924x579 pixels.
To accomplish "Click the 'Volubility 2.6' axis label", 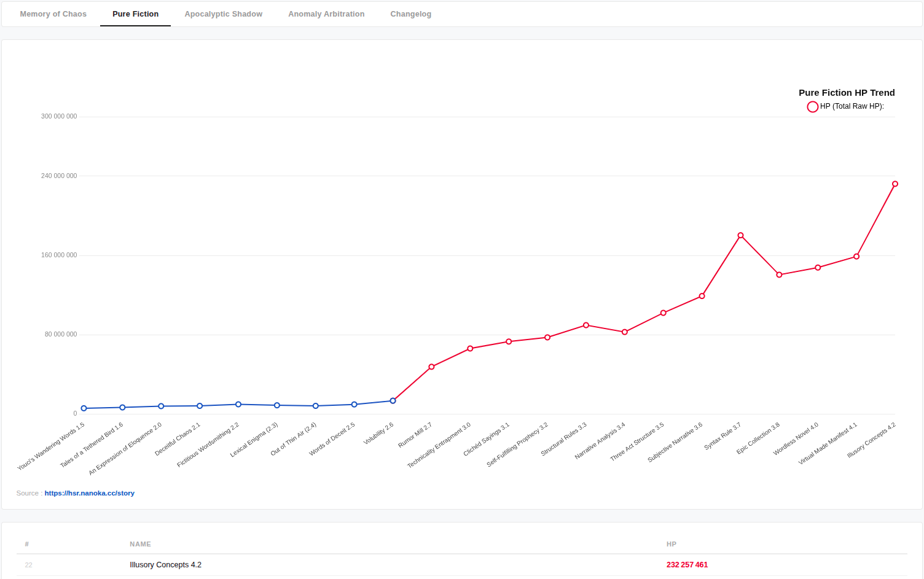I will click(x=378, y=433).
